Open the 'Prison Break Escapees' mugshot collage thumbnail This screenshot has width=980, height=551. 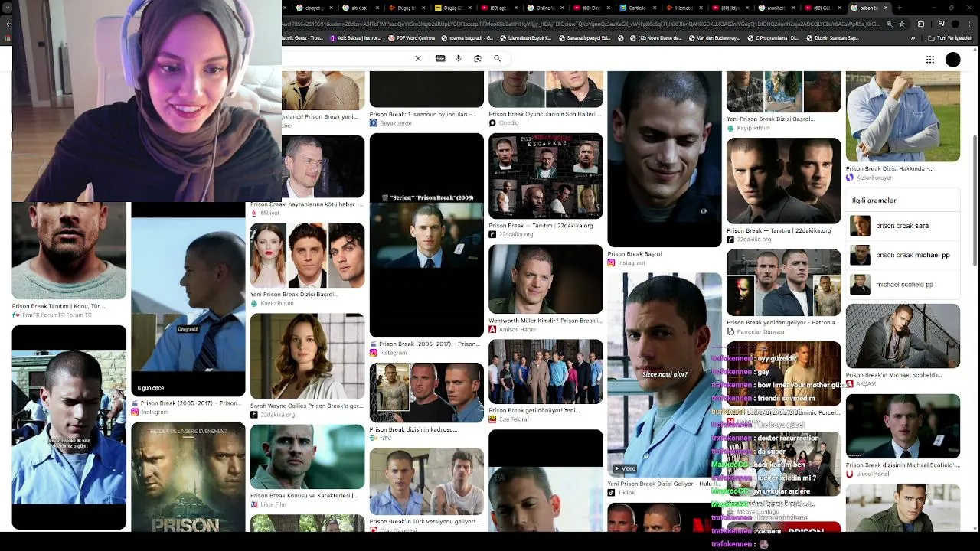545,176
